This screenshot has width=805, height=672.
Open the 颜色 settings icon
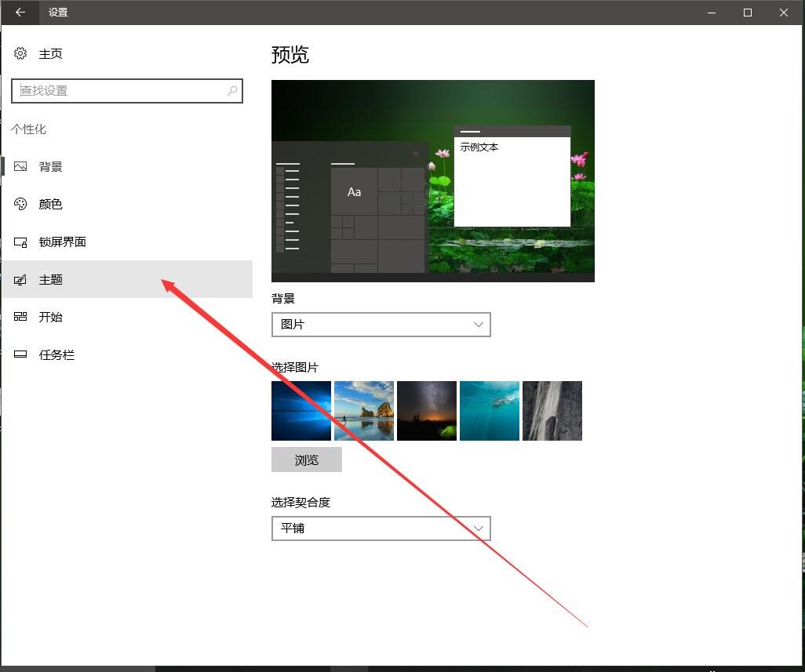[20, 204]
